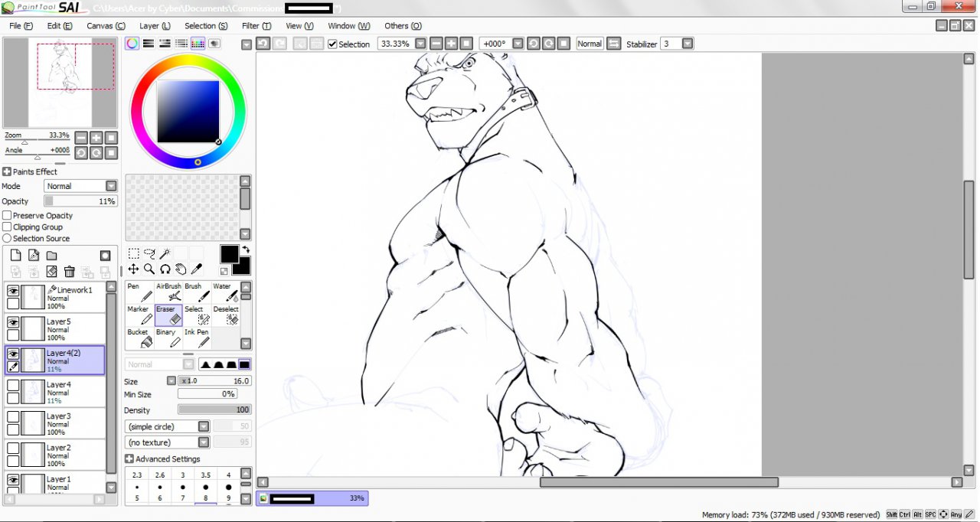Open the brush Size multiplier dropdown
This screenshot has width=980, height=522.
tap(171, 380)
